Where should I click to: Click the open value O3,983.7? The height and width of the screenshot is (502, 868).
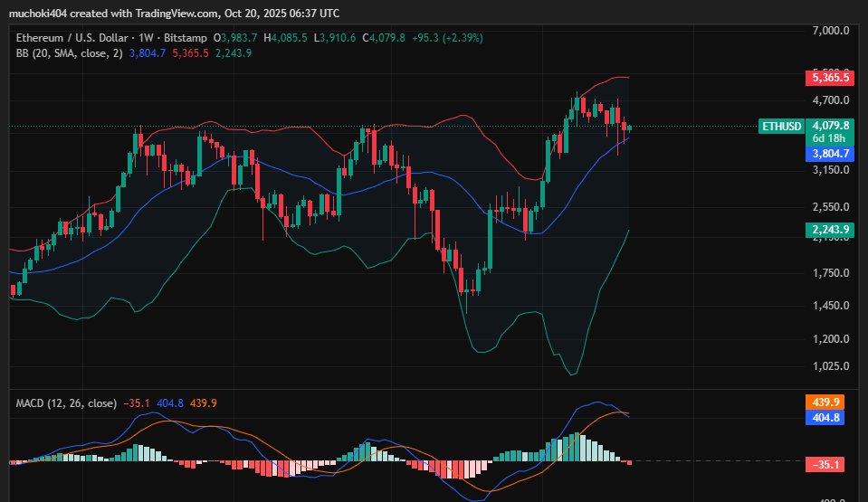(x=235, y=38)
